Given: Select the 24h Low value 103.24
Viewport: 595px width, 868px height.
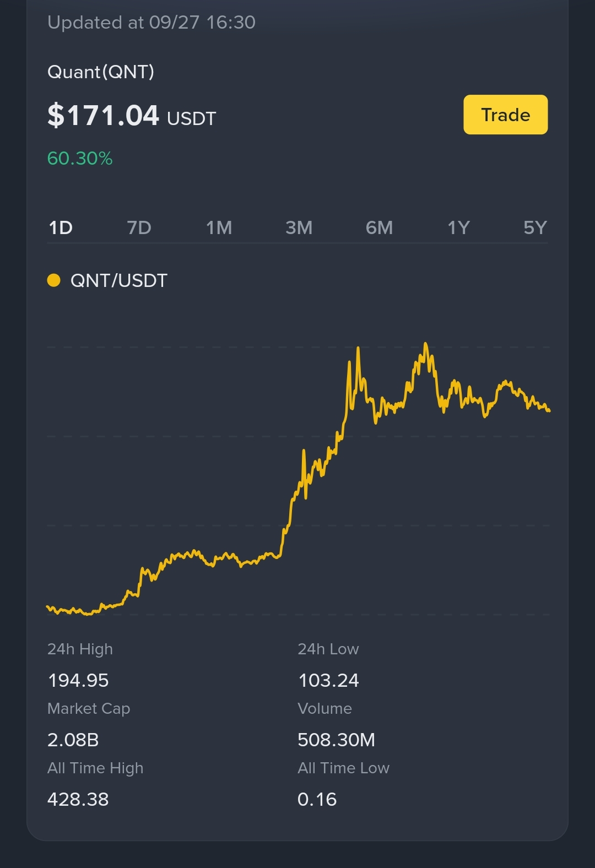Looking at the screenshot, I should [328, 680].
